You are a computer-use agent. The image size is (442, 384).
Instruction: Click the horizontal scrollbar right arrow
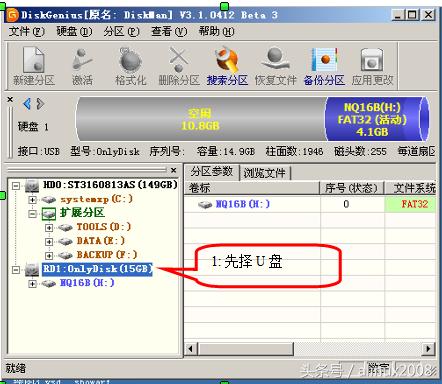(429, 349)
